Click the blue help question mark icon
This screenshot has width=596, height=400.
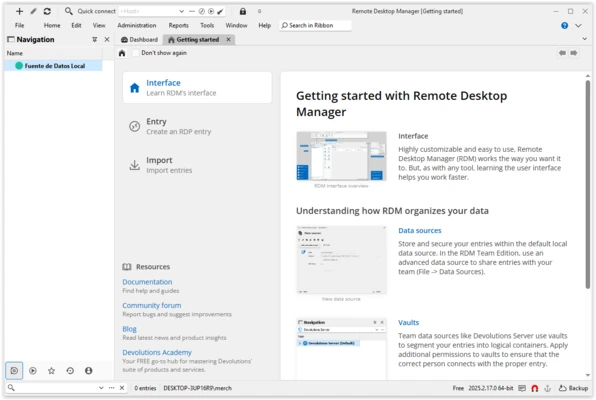[564, 25]
